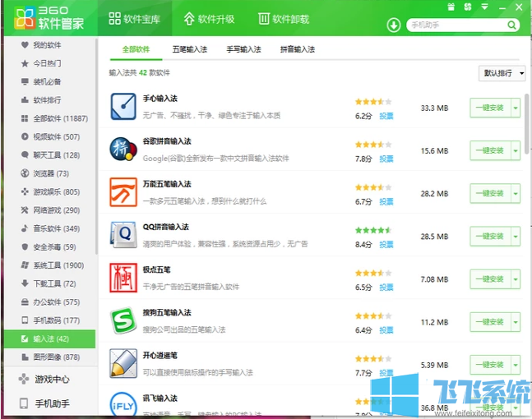The image size is (532, 419).
Task: Select 下载工具 (72) category
Action: click(50, 283)
